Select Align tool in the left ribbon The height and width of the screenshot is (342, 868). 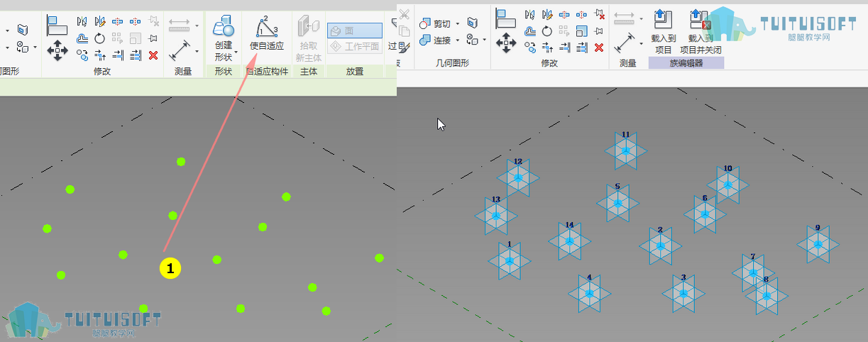click(57, 26)
